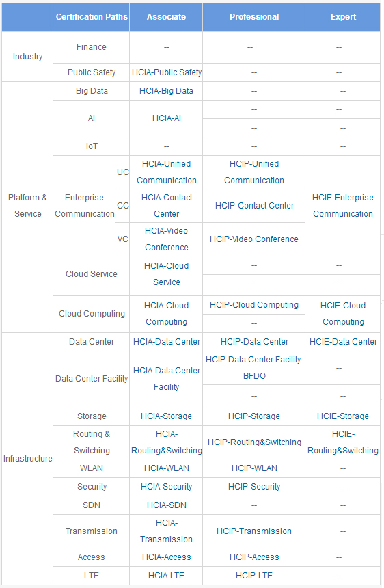Click HCIP-Data Center Facility-BFDO link
The image size is (384, 588).
point(254,368)
